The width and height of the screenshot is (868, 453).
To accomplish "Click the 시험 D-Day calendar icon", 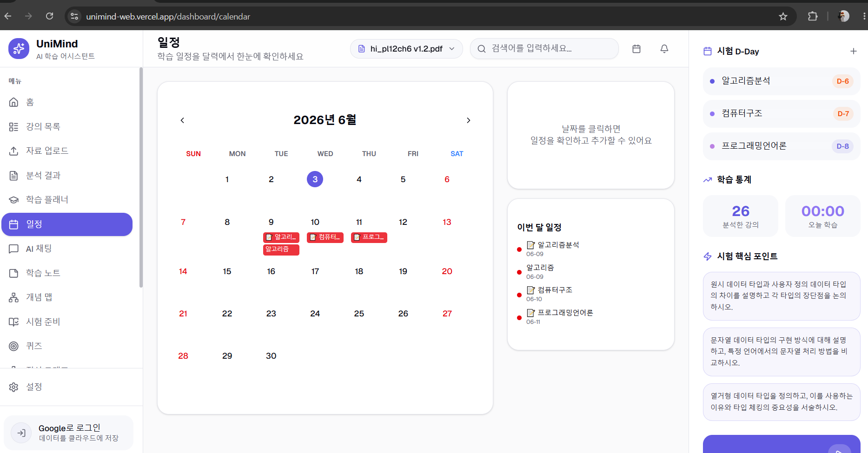I will [x=708, y=51].
